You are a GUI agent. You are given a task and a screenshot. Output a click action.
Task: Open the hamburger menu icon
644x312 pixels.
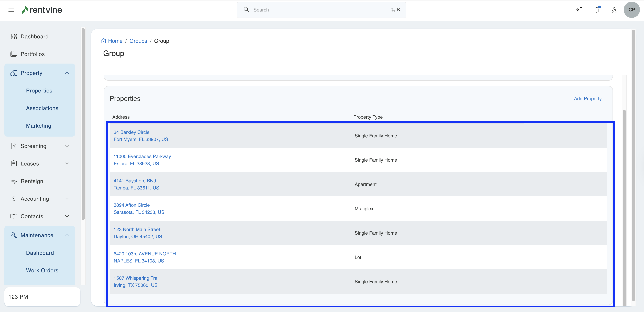11,10
